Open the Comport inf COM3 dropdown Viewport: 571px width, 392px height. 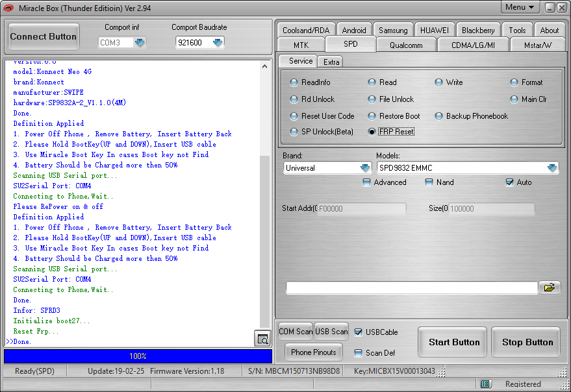[x=140, y=43]
